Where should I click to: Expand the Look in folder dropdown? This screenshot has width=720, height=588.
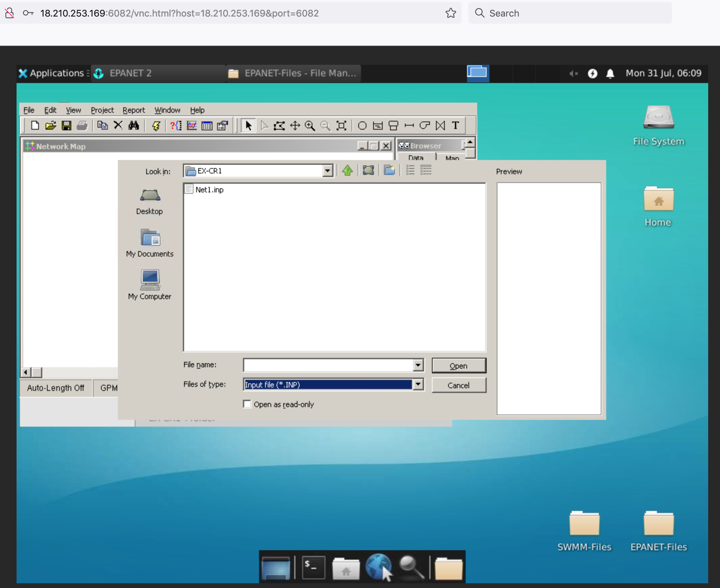click(327, 171)
